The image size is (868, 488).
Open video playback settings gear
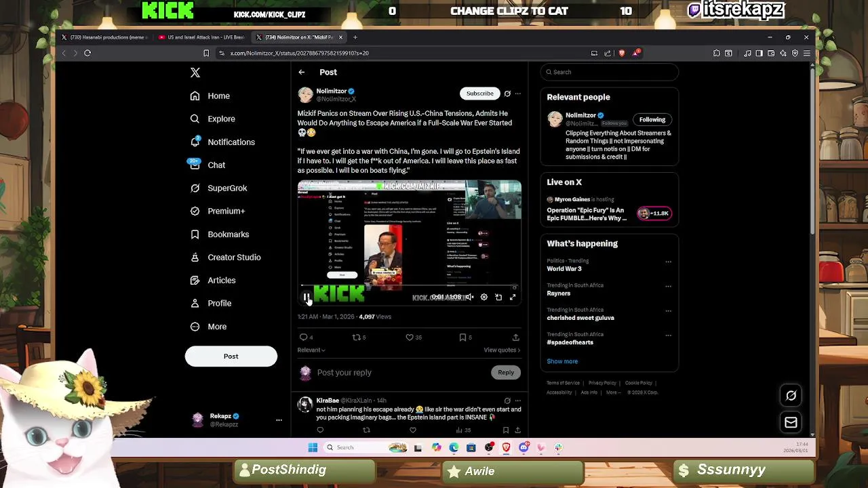click(x=484, y=297)
